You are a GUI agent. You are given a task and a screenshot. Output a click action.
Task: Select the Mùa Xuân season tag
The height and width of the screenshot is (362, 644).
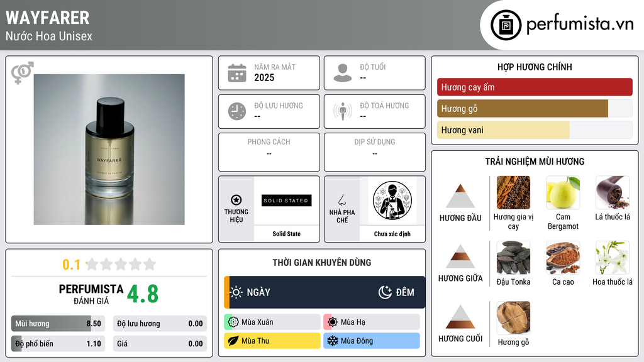[x=272, y=322]
